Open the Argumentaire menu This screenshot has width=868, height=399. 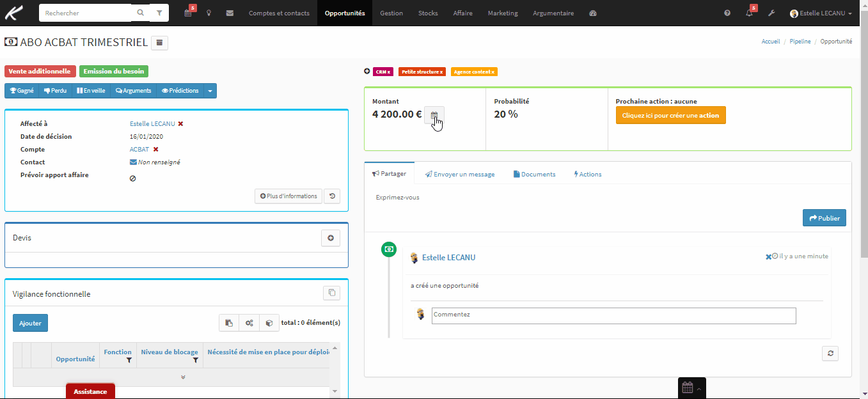553,13
